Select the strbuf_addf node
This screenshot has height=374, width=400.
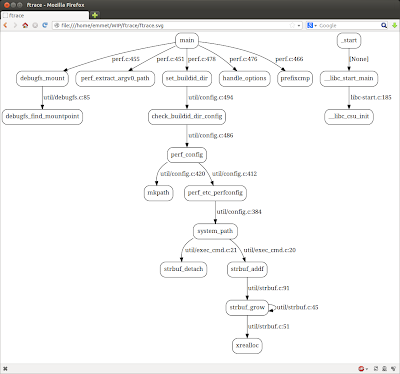pyautogui.click(x=247, y=269)
